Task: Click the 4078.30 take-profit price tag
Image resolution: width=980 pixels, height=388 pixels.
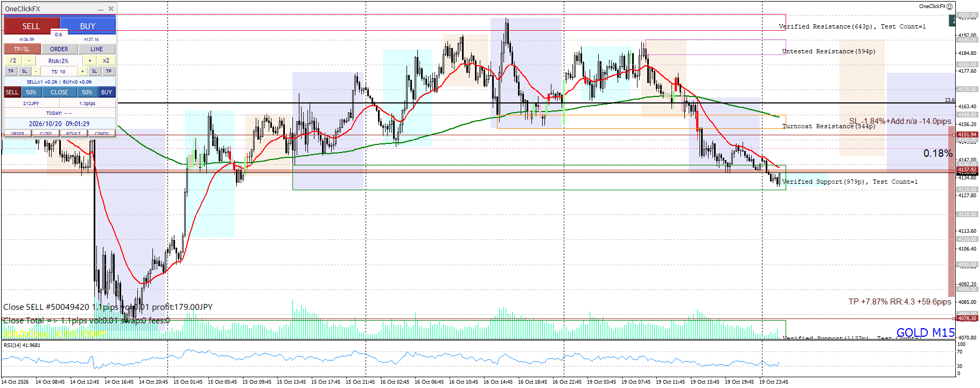Action: (x=967, y=318)
